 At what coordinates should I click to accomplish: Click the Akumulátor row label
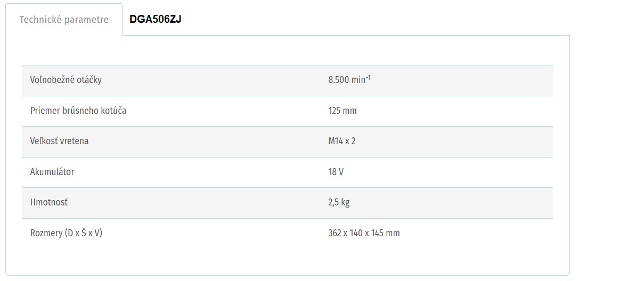pos(52,172)
